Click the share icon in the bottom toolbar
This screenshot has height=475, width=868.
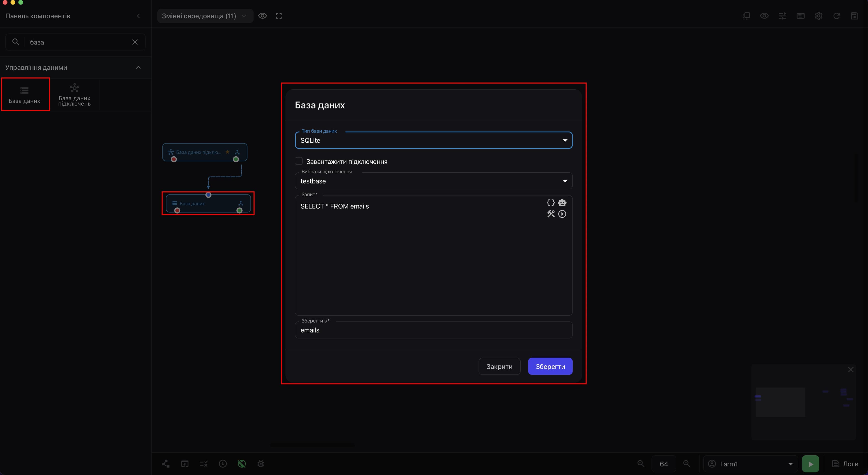tap(166, 463)
